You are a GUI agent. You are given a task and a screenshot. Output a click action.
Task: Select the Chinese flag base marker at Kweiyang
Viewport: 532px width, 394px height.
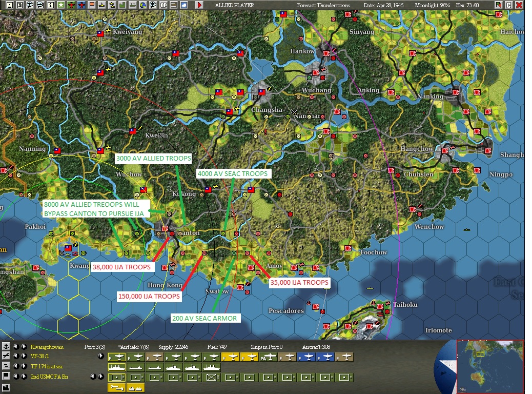[100, 34]
